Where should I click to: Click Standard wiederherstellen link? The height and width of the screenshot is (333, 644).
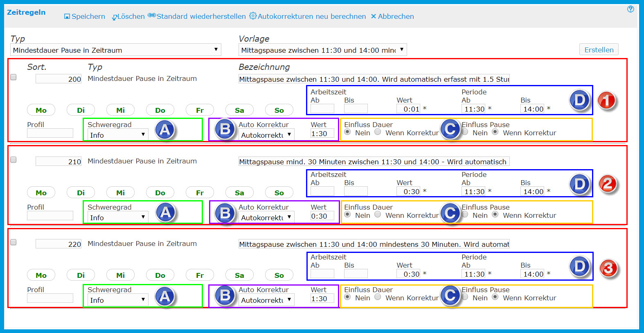(201, 16)
